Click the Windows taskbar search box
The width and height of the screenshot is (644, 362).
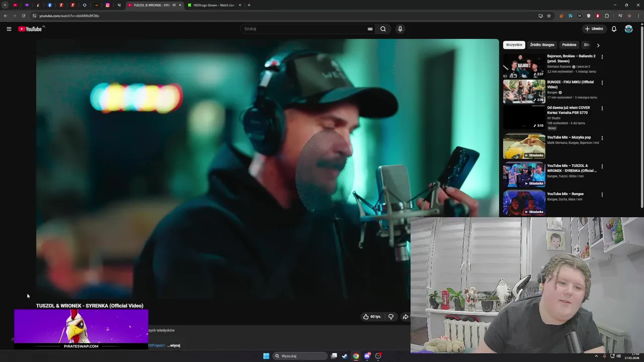point(300,356)
